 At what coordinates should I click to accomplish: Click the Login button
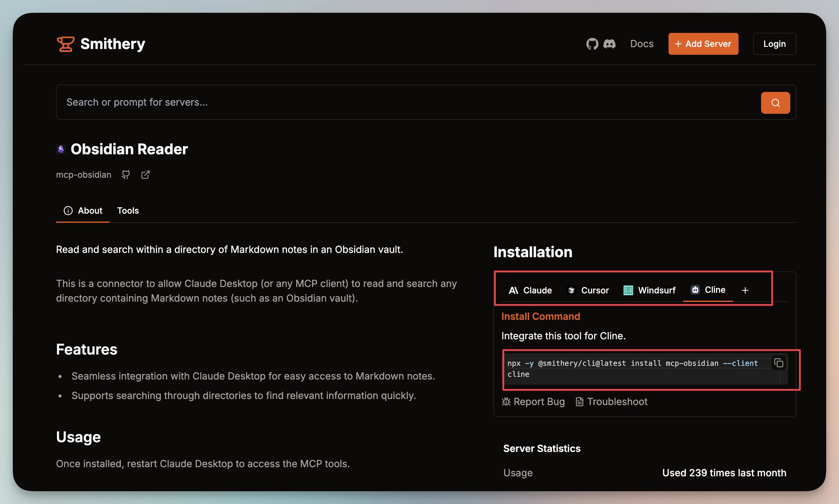(774, 44)
